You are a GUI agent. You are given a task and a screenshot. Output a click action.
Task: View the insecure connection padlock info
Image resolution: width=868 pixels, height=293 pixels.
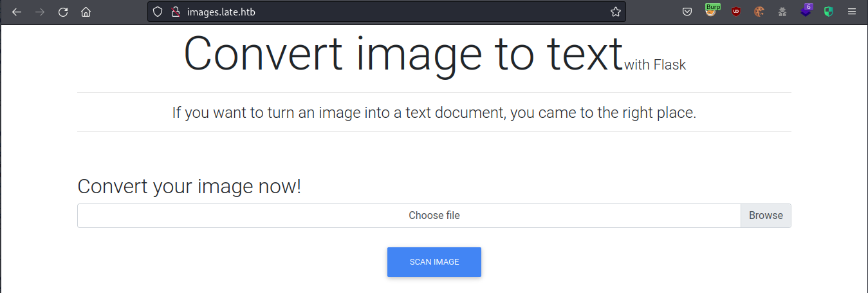(x=174, y=12)
